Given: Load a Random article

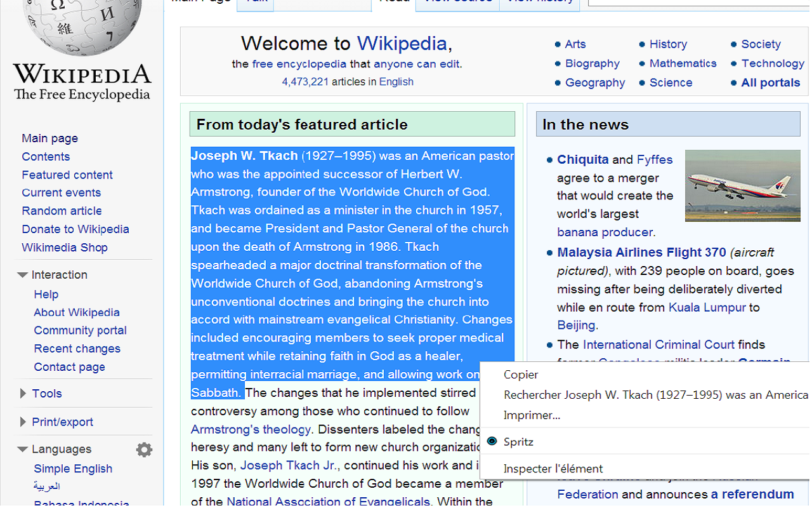Looking at the screenshot, I should coord(62,211).
